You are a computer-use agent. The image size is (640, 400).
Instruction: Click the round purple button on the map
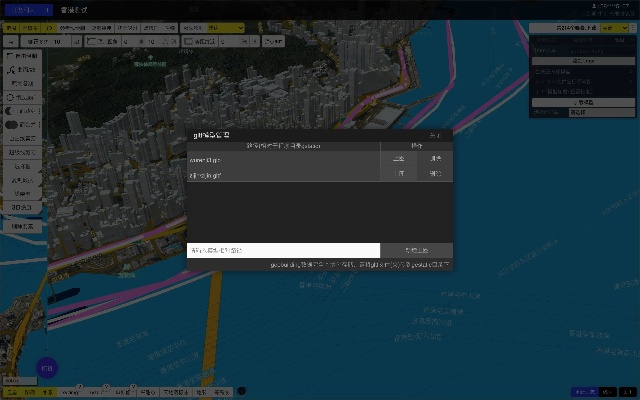45,369
